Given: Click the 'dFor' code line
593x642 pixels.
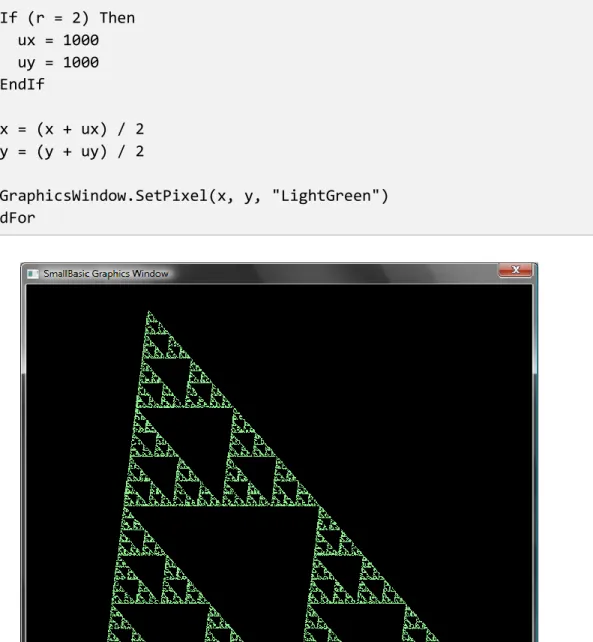Looking at the screenshot, I should pos(18,218).
